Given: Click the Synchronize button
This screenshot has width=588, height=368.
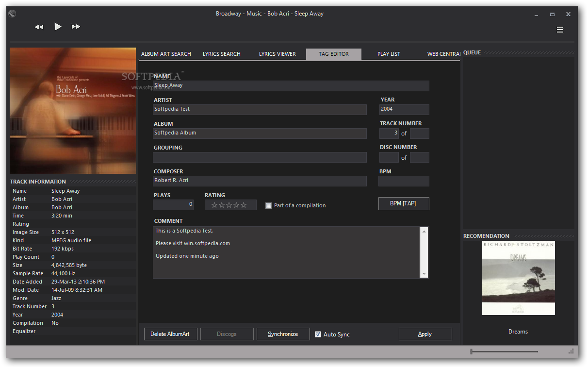Looking at the screenshot, I should pyautogui.click(x=283, y=334).
